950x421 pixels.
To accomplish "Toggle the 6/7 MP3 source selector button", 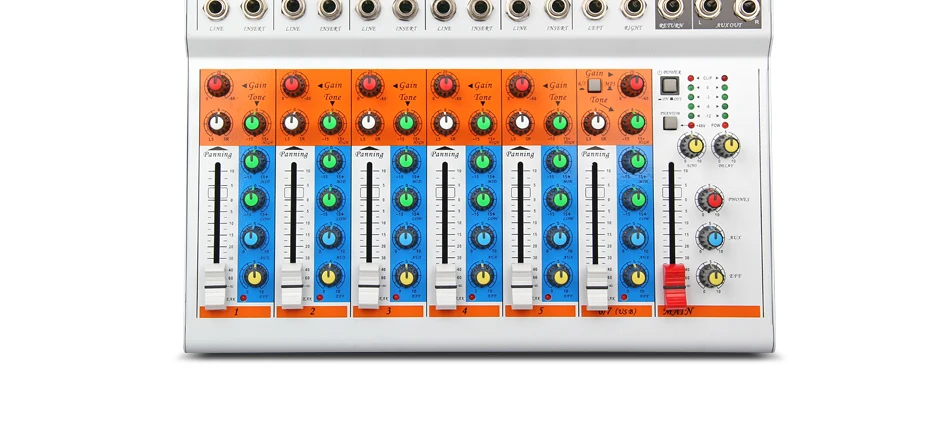I will (x=594, y=85).
